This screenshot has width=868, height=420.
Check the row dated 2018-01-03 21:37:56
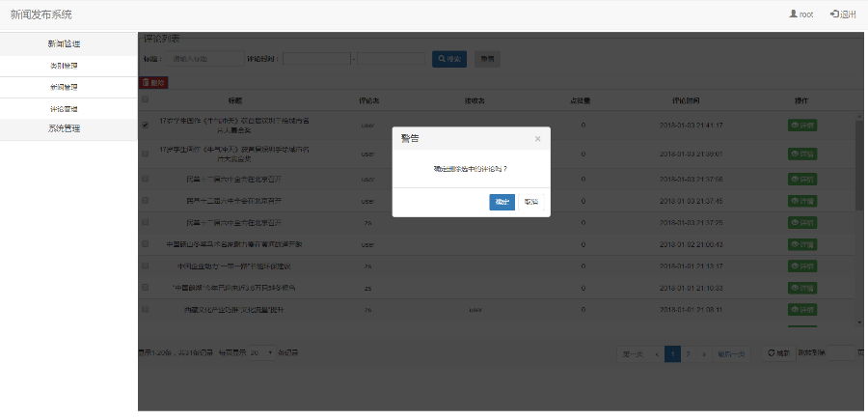145,179
